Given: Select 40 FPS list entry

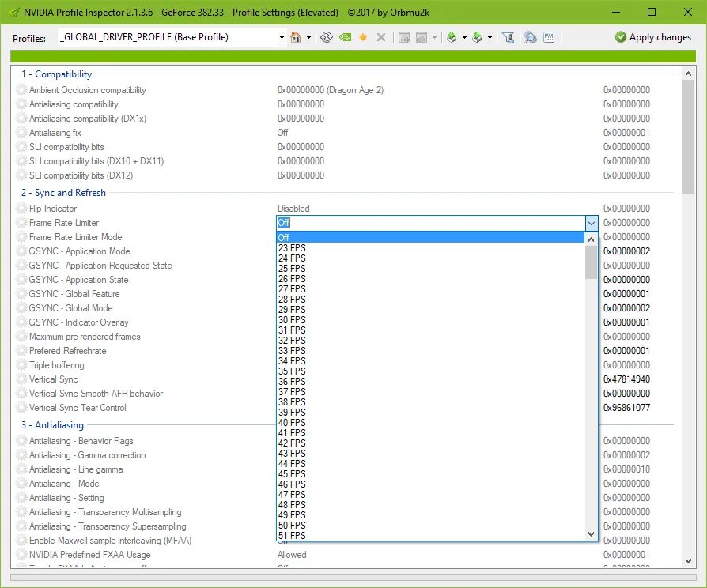Looking at the screenshot, I should 430,423.
